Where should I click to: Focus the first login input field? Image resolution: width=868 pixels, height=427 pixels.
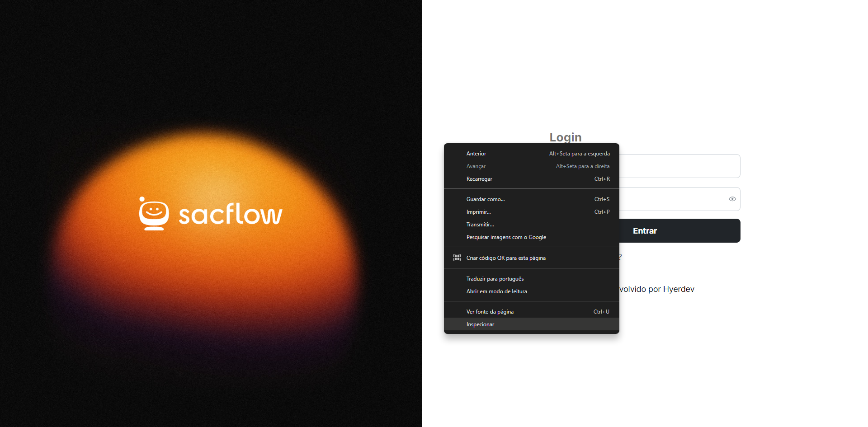679,166
